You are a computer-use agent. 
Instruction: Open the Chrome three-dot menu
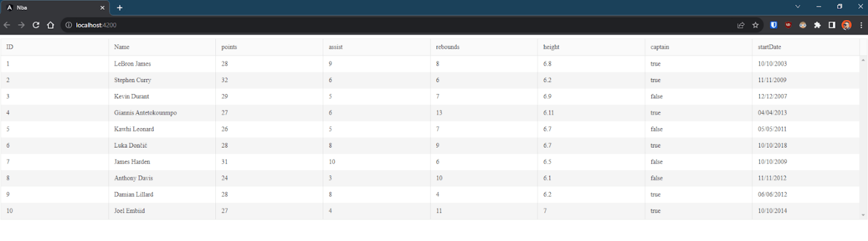click(861, 25)
